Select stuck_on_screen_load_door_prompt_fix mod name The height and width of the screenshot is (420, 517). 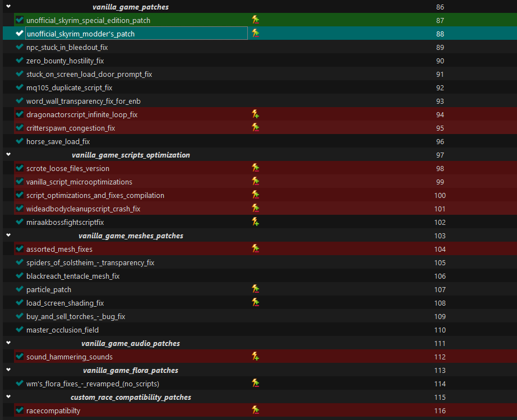(x=89, y=75)
